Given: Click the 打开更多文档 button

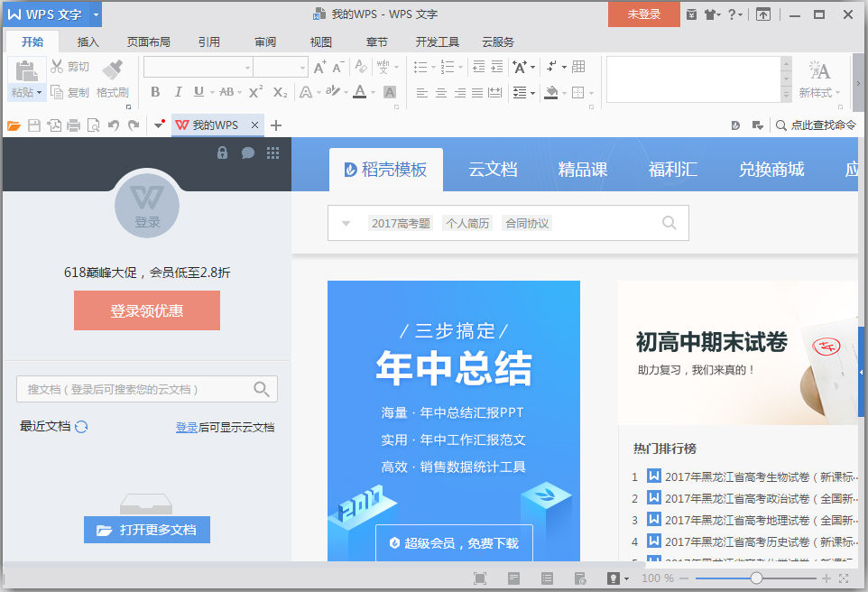Looking at the screenshot, I should pos(147,530).
